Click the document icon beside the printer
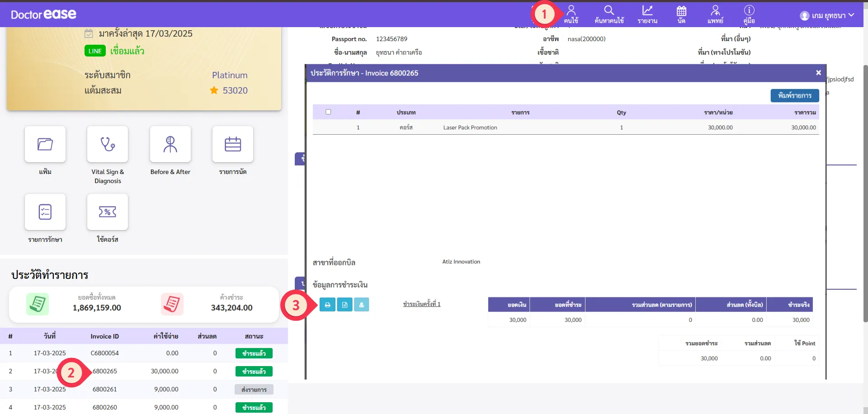The image size is (868, 414). click(x=344, y=305)
